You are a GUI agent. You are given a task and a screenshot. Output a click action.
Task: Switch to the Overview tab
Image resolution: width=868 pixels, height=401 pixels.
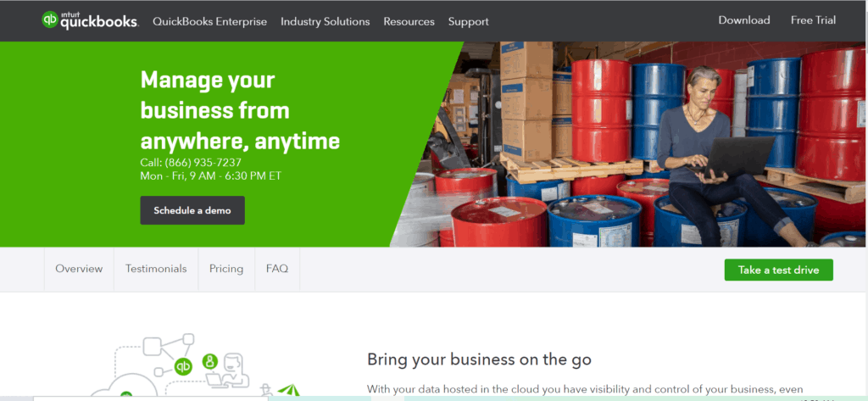[79, 270]
